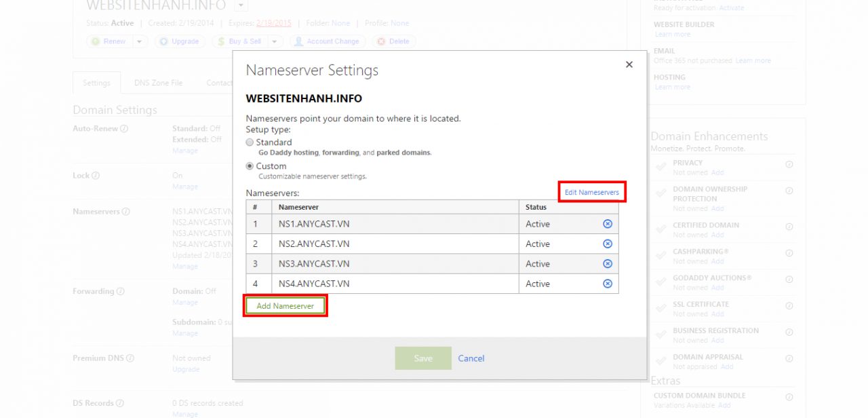Viewport: 868px width, 418px height.
Task: Open help for DS Records
Action: [x=121, y=403]
